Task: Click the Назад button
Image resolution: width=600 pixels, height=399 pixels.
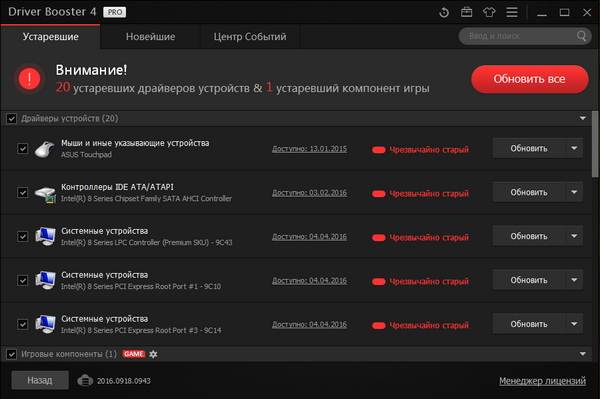Action: 40,380
